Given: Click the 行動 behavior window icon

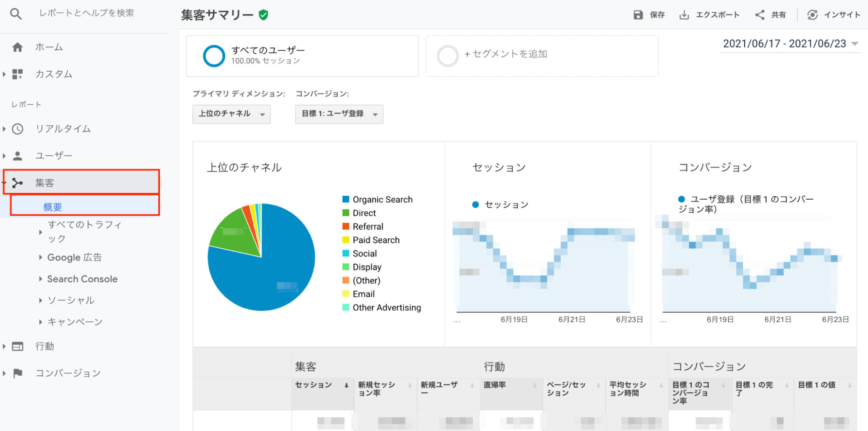Looking at the screenshot, I should click(17, 346).
